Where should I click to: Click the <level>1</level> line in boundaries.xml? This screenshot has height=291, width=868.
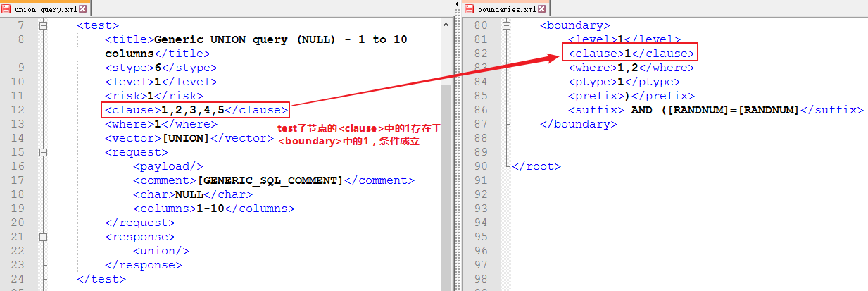click(624, 39)
